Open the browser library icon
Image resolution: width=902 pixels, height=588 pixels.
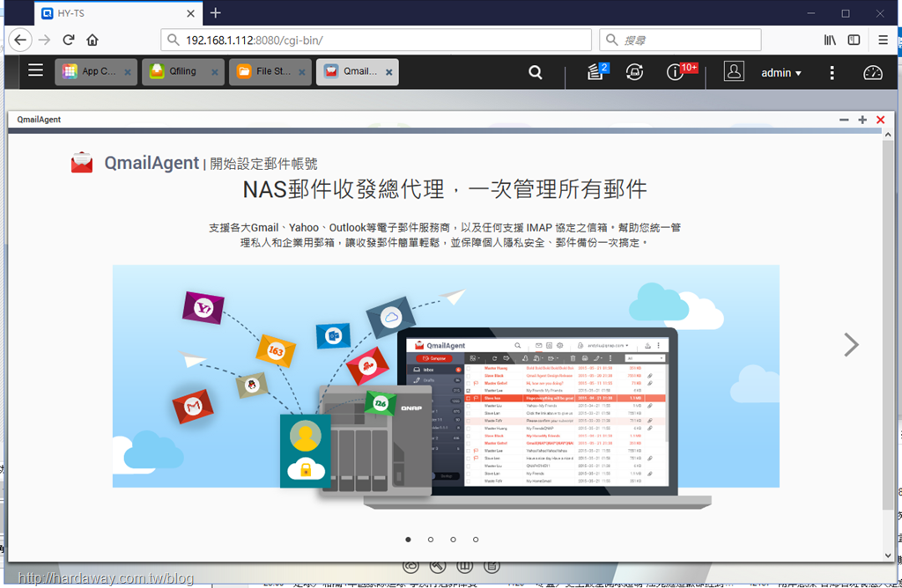click(830, 40)
